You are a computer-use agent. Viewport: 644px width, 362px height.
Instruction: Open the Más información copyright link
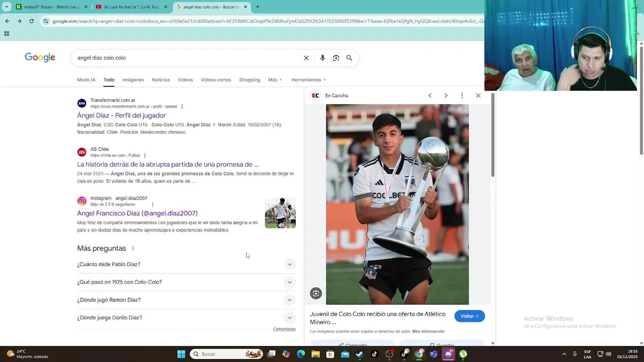pos(428,331)
